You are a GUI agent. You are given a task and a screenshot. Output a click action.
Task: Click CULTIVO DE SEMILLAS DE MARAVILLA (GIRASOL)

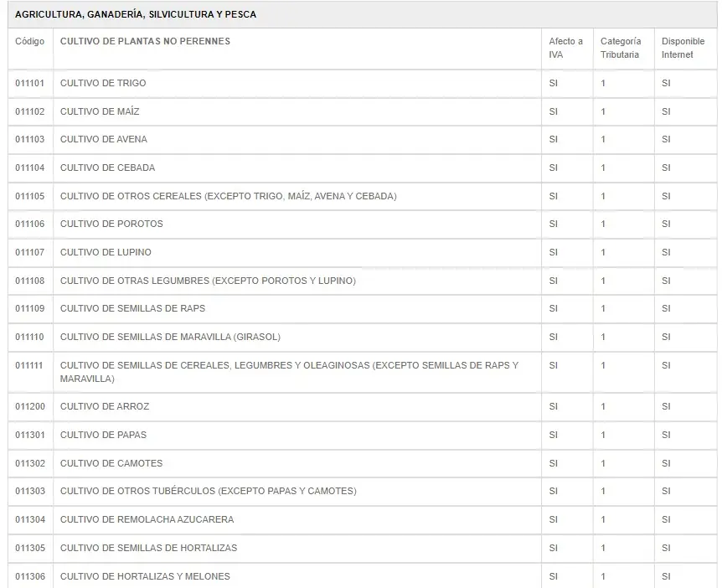click(170, 338)
